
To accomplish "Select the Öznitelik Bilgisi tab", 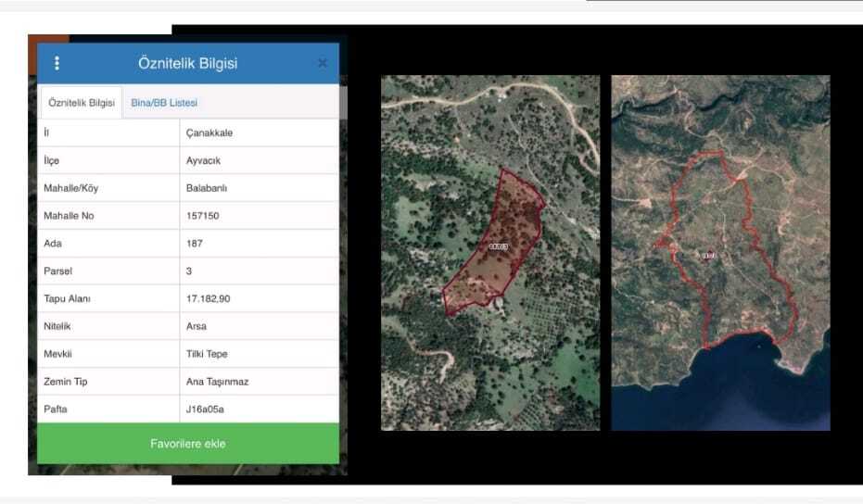I will pyautogui.click(x=82, y=103).
